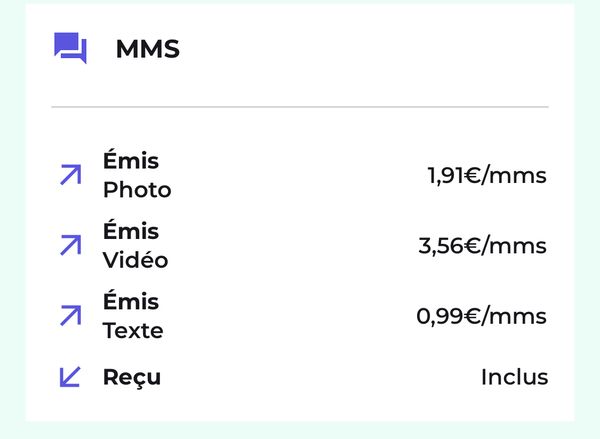Click the Émis label above Texte

pos(131,301)
